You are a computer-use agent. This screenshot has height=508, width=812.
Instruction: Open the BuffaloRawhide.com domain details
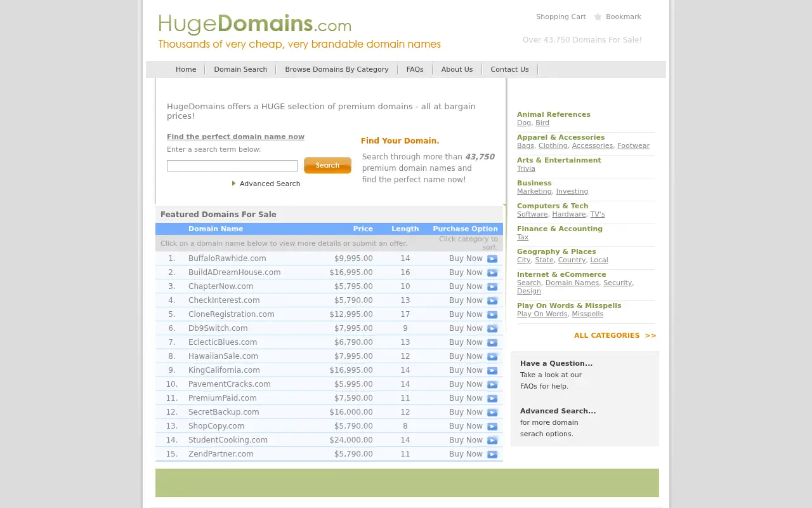click(227, 258)
